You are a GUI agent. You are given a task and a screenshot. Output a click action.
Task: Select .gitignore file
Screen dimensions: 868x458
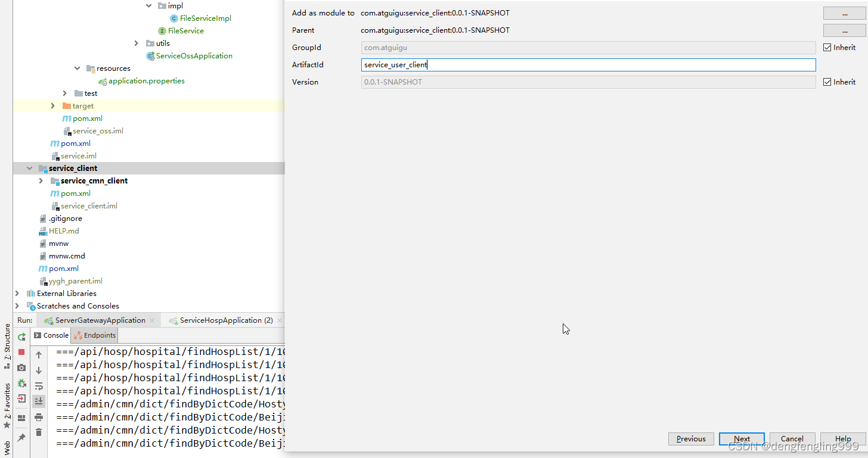tap(66, 219)
